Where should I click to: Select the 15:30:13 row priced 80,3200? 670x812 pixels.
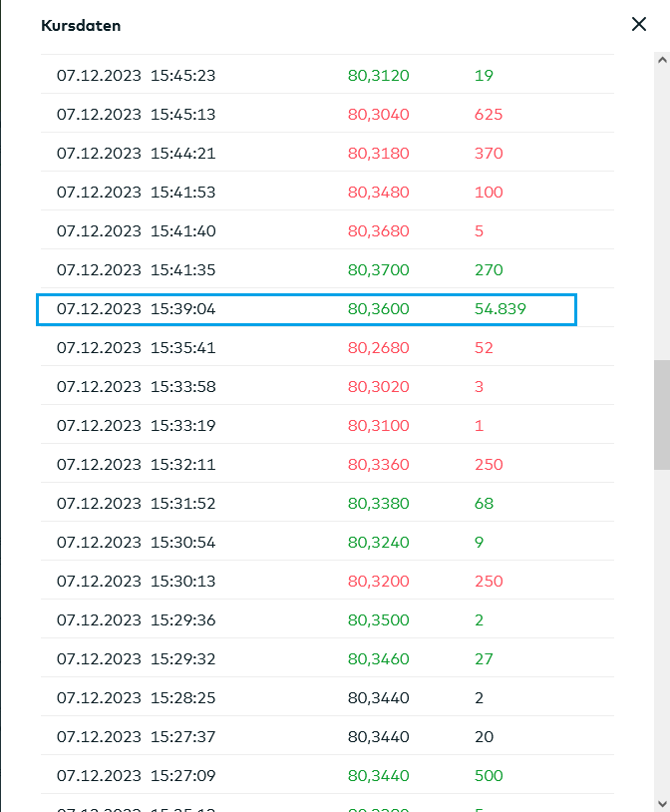(x=306, y=581)
